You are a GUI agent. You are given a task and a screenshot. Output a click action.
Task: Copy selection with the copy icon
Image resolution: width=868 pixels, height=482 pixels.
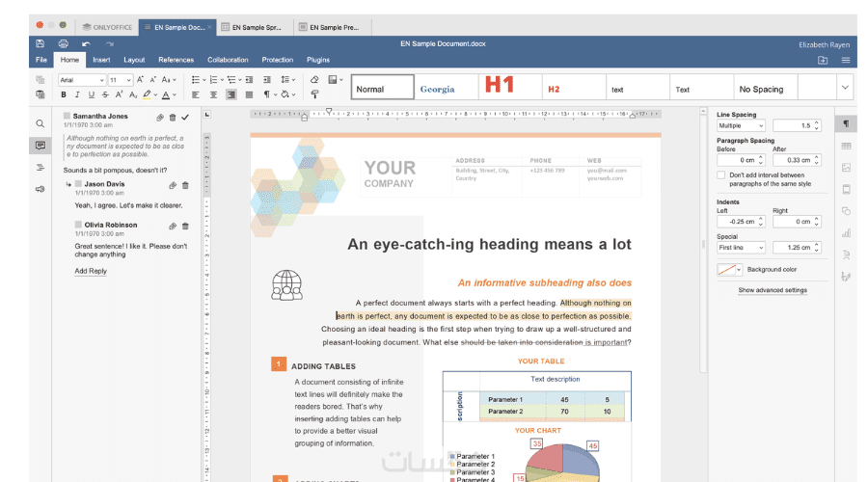(x=40, y=80)
